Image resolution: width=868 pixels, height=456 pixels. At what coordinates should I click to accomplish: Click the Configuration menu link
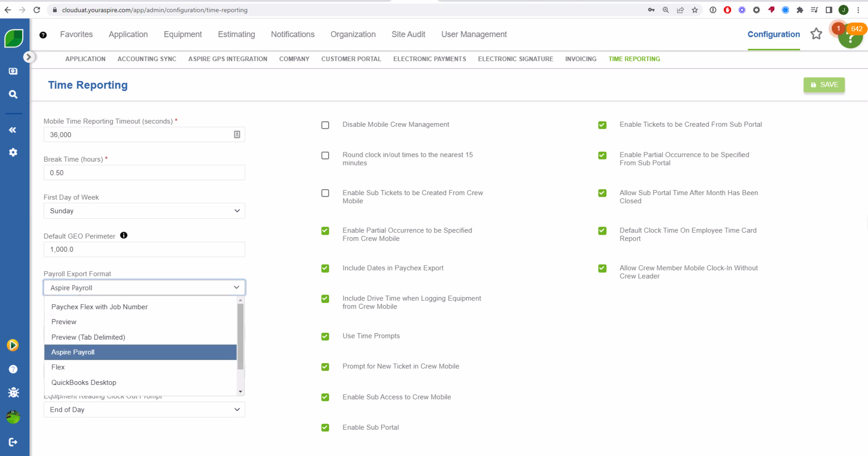(x=773, y=34)
